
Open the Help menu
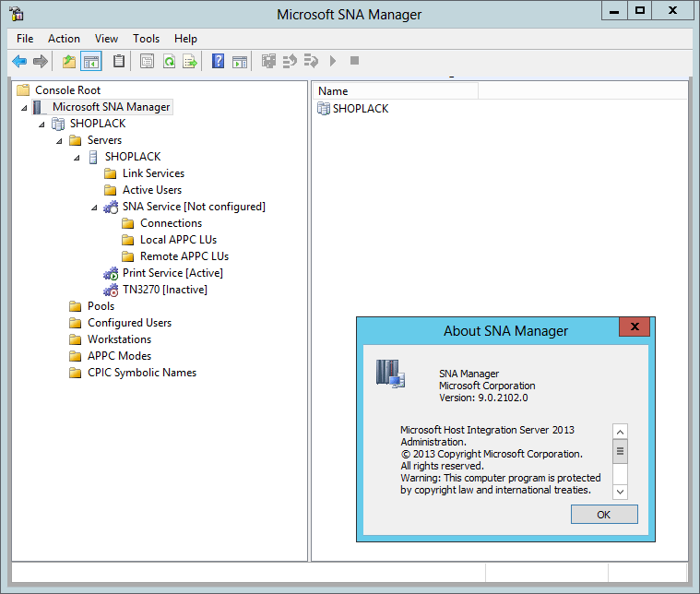[x=185, y=39]
